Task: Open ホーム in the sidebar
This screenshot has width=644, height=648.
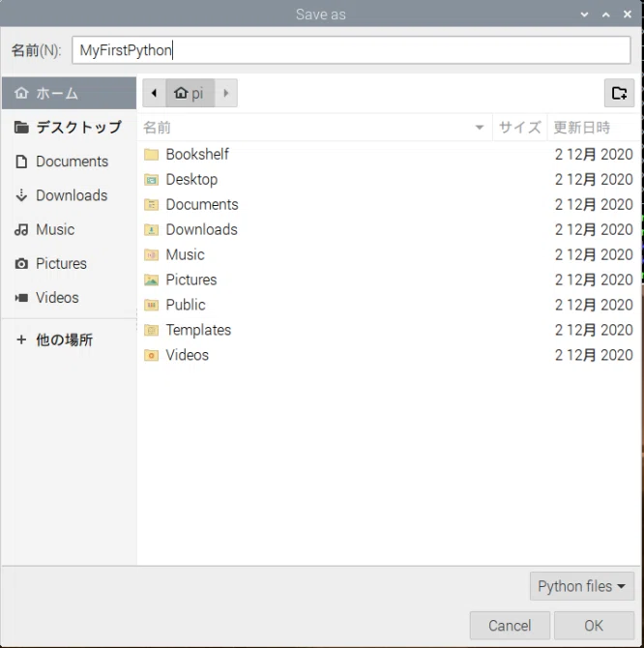Action: (x=69, y=93)
